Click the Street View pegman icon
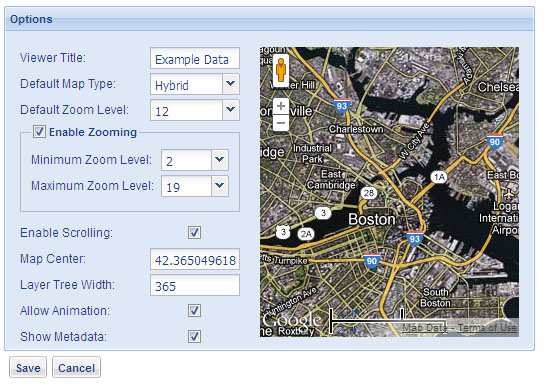546x391 pixels. click(x=281, y=70)
